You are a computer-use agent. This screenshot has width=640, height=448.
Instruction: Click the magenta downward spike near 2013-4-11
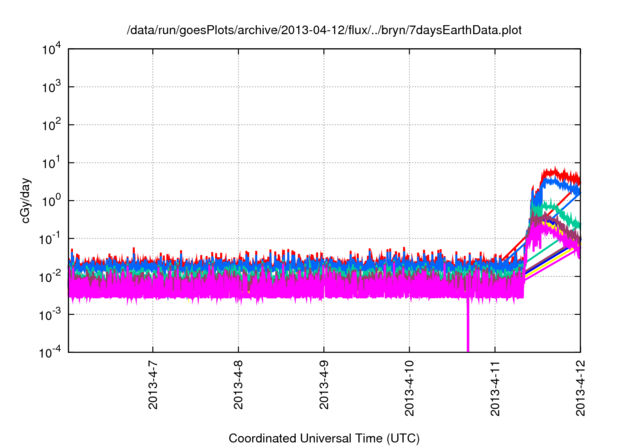pos(468,326)
